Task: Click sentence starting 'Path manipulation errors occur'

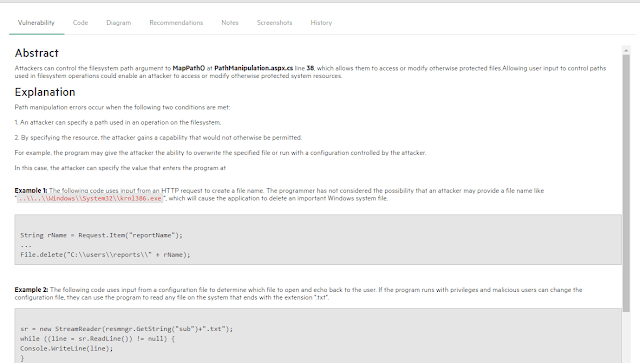Action: click(122, 107)
